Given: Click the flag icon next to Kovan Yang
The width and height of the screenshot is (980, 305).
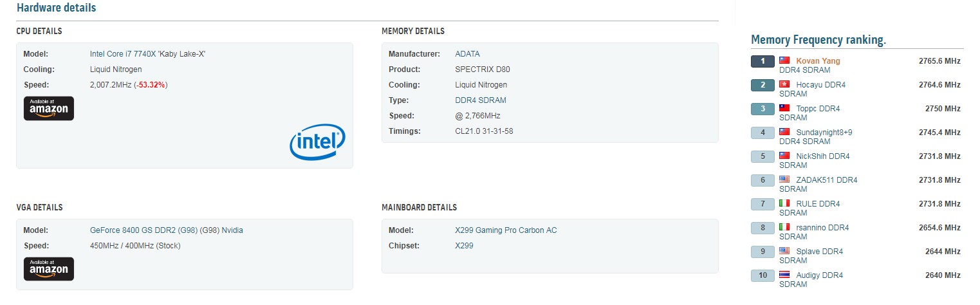Looking at the screenshot, I should point(784,61).
